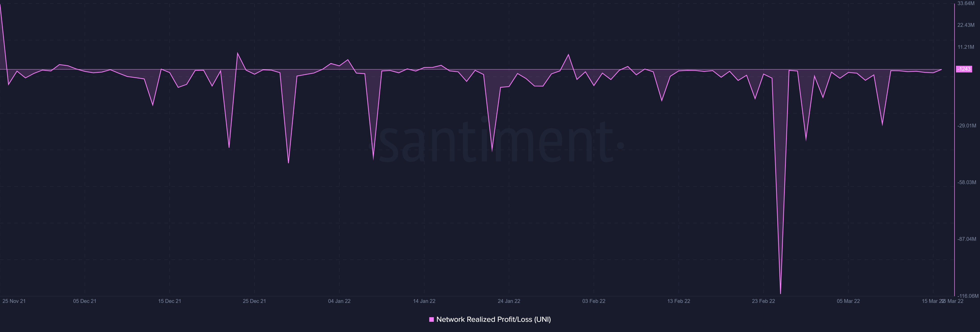
Task: Click the 03 Feb 22 date label
Action: click(x=593, y=301)
